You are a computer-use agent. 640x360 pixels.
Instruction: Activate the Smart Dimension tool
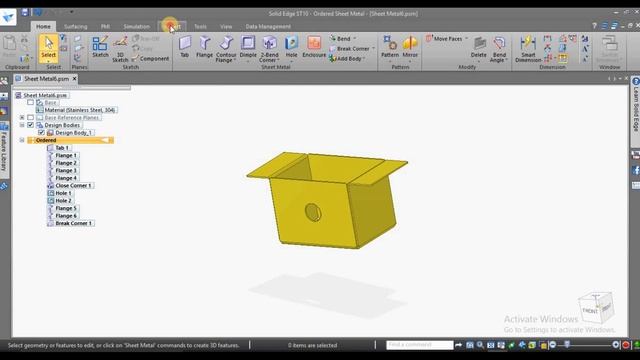tap(528, 49)
